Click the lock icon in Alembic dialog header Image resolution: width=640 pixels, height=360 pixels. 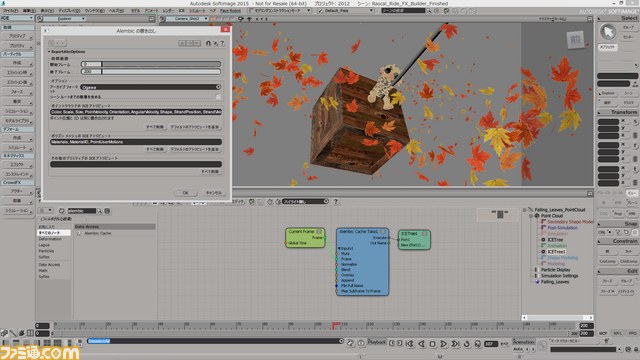(x=208, y=43)
